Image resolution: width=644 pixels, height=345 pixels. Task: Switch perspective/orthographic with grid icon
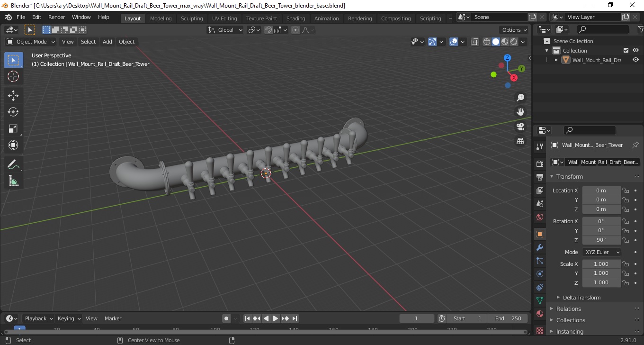[x=520, y=141]
